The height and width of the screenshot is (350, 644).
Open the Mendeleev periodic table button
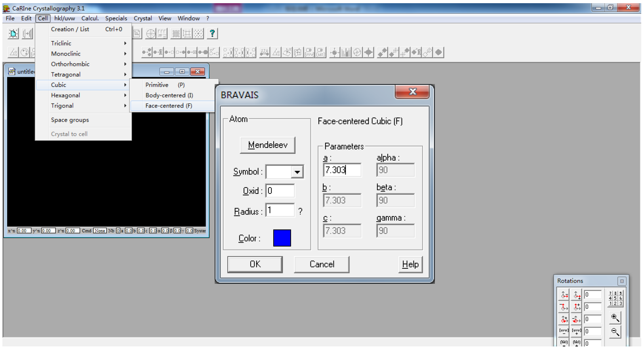pos(268,145)
